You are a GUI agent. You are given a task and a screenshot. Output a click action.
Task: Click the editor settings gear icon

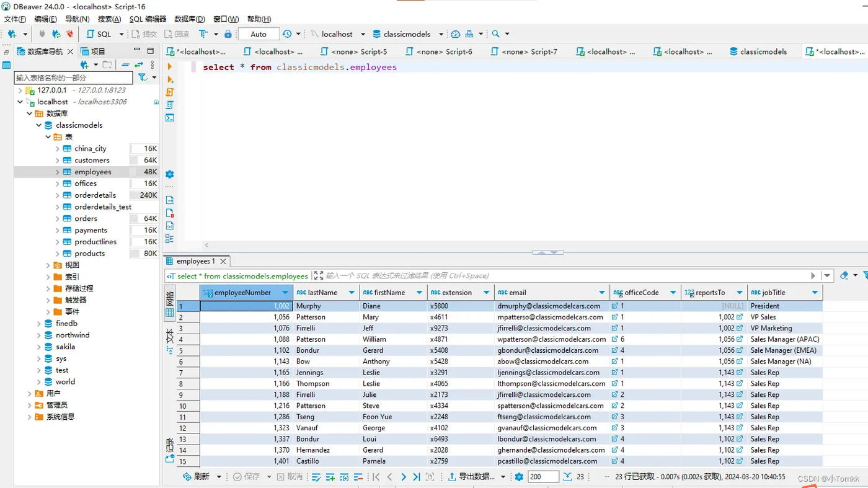tap(170, 174)
